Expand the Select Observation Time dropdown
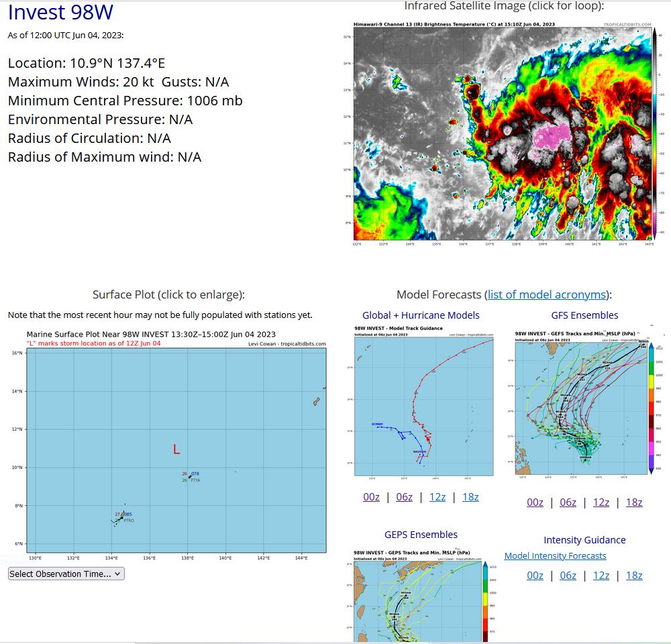Screen dimensions: 671x644 66,574
